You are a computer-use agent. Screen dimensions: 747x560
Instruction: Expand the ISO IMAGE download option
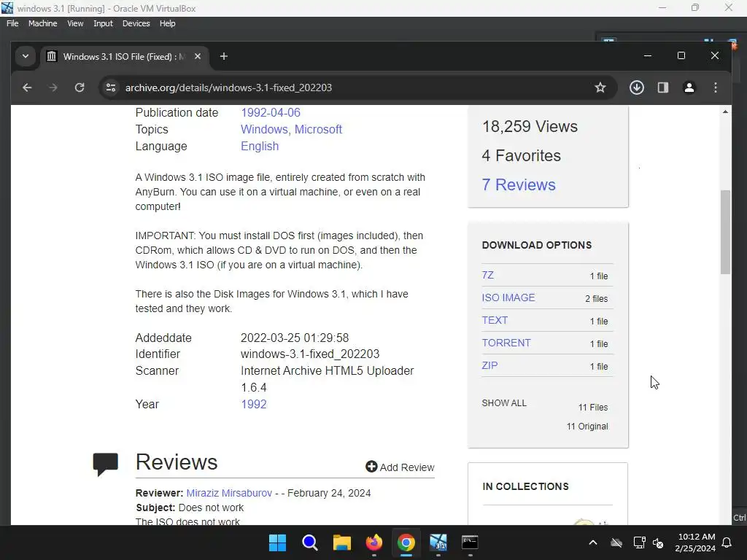508,297
